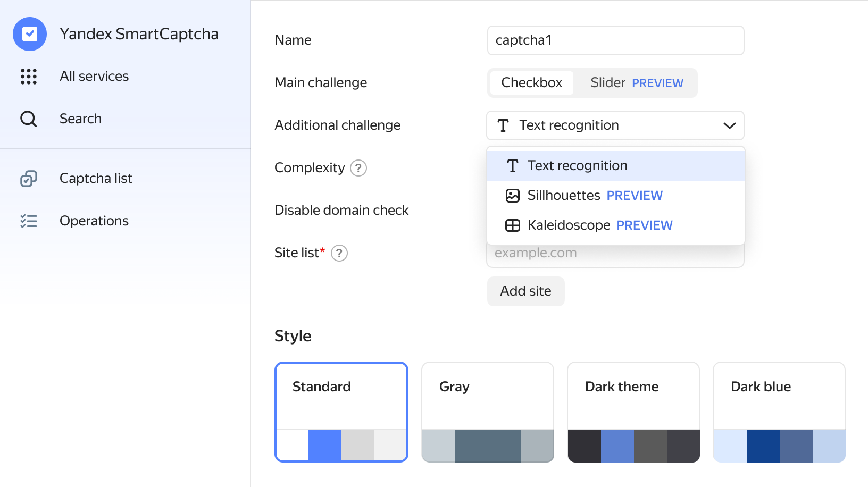Screen dimensions: 868x487
Task: Select Checkbox as main challenge
Action: tap(532, 83)
